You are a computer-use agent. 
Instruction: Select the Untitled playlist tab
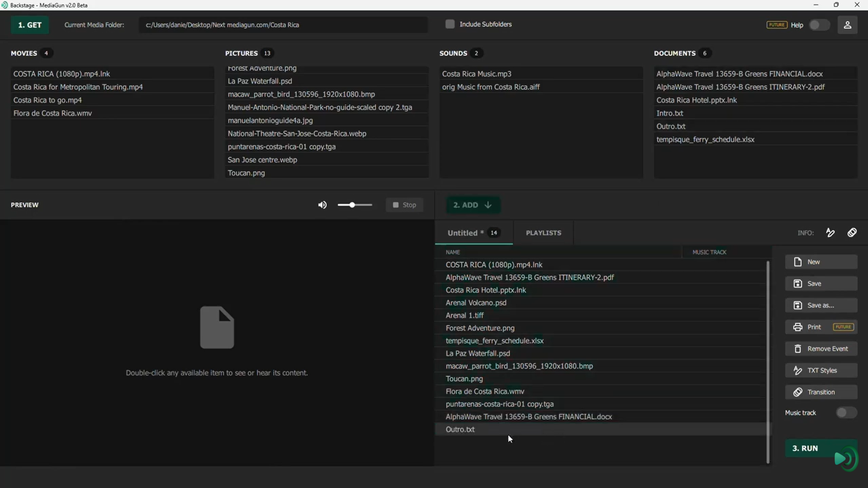[x=474, y=233]
